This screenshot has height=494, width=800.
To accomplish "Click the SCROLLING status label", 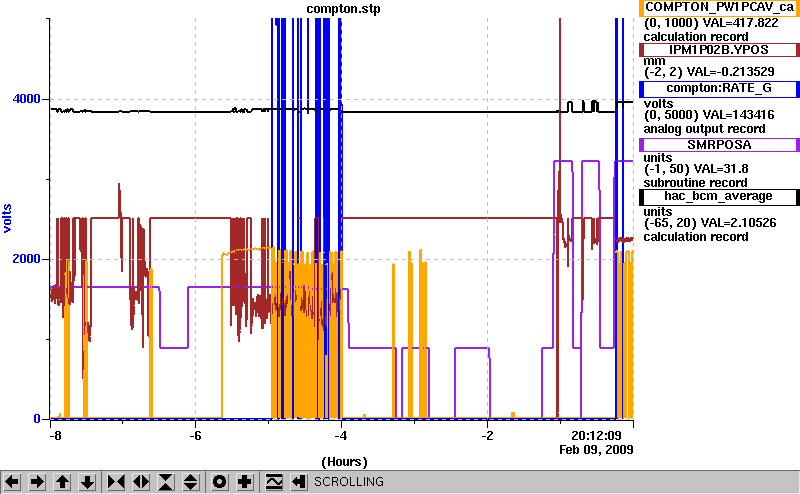I will (349, 482).
